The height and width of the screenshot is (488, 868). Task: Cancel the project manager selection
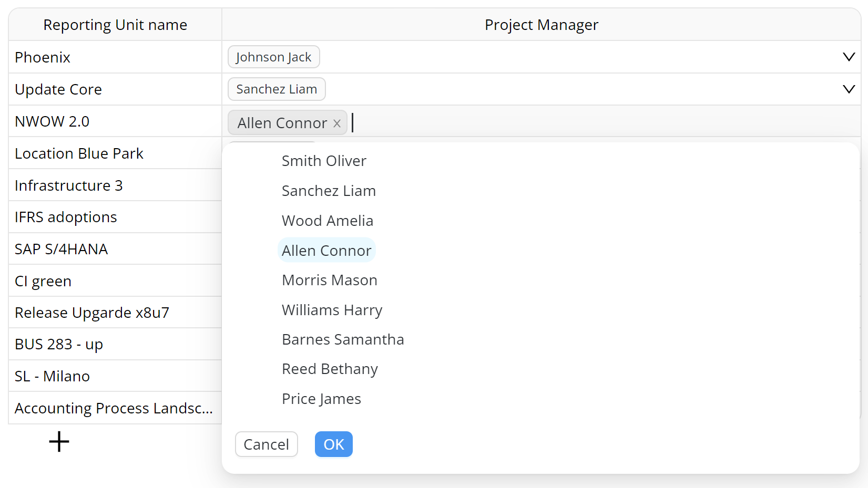click(266, 444)
